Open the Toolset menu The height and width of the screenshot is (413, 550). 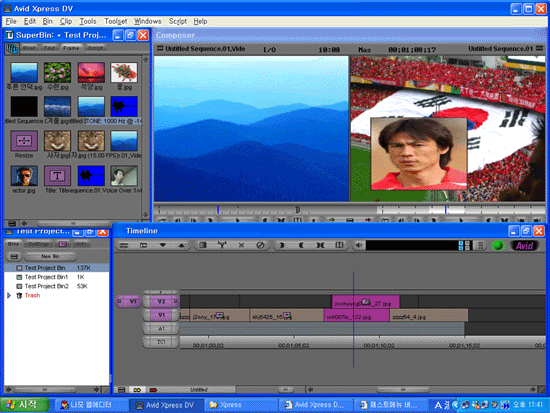click(116, 21)
